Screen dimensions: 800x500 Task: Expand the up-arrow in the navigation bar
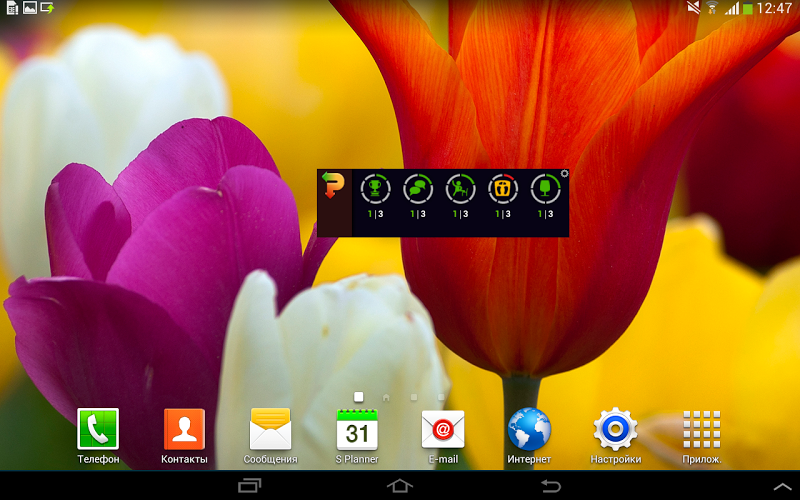[x=783, y=486]
